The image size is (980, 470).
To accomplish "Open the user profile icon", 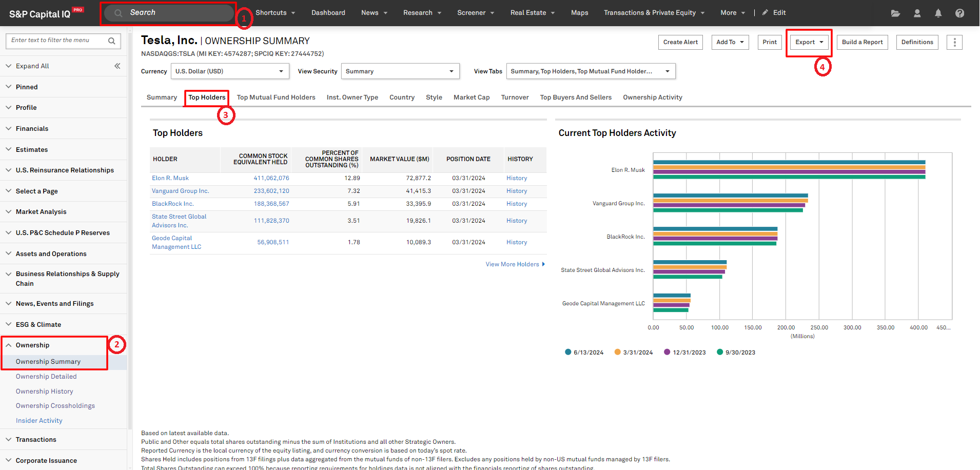I will pos(917,13).
